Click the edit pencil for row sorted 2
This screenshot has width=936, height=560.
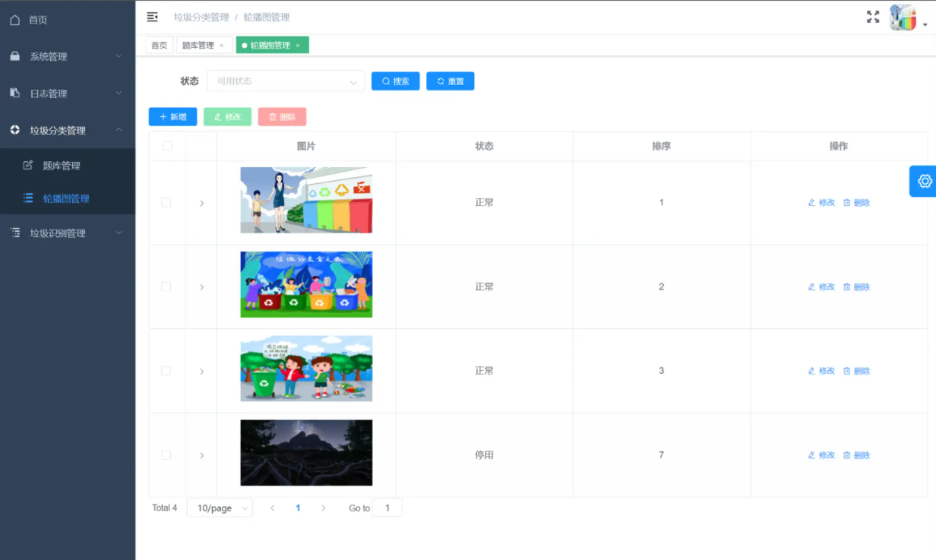pyautogui.click(x=821, y=287)
